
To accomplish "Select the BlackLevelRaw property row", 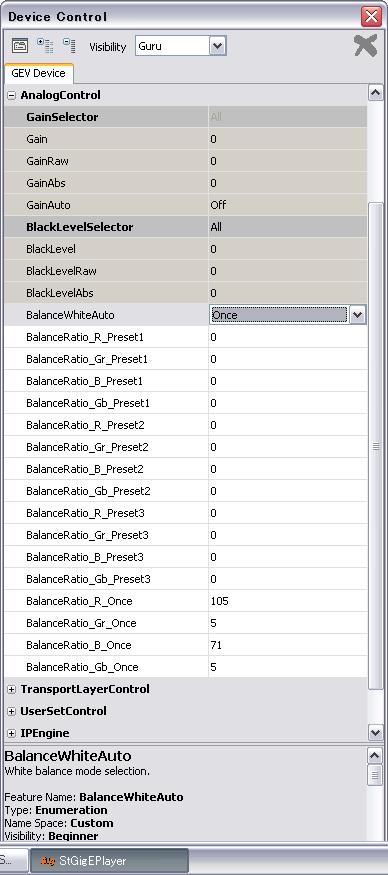I will (x=185, y=271).
